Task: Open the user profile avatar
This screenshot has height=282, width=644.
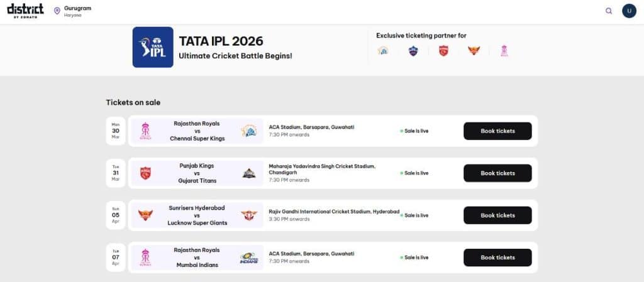Action: tap(629, 11)
